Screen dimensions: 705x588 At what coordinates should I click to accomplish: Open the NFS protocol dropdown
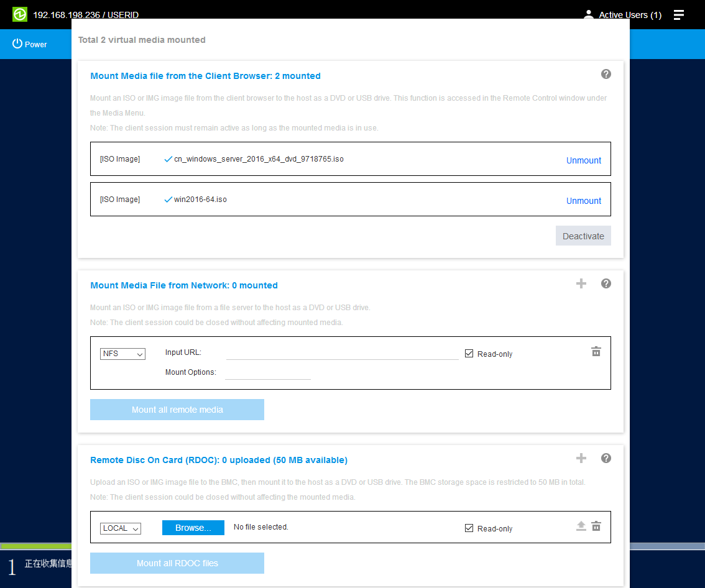point(122,354)
